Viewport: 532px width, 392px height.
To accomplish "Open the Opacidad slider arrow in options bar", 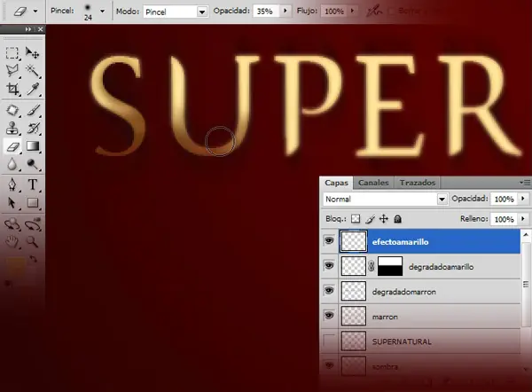I will (x=285, y=11).
